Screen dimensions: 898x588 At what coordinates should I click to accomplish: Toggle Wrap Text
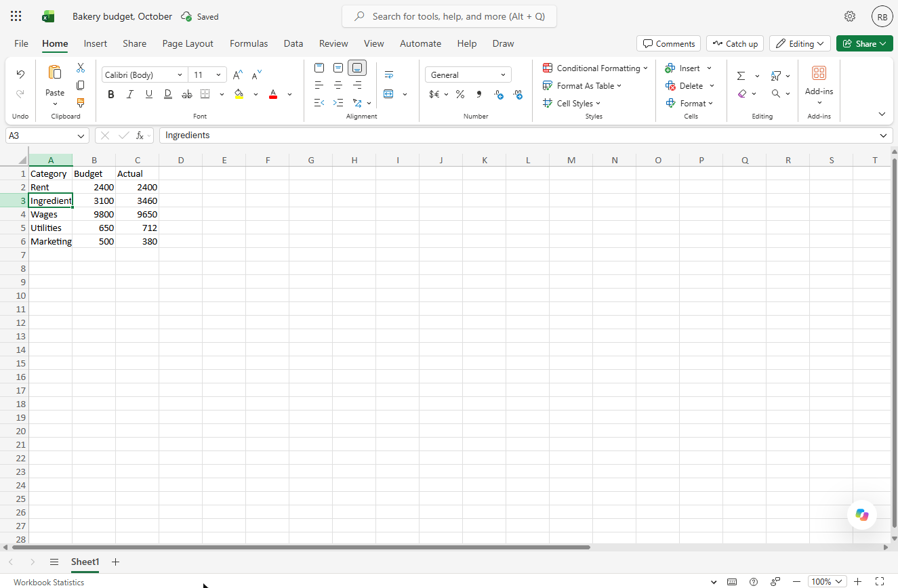tap(389, 75)
